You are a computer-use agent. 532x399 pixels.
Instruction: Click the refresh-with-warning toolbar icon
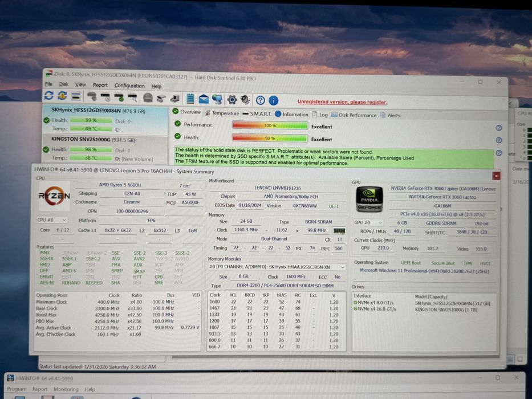pyautogui.click(x=62, y=96)
